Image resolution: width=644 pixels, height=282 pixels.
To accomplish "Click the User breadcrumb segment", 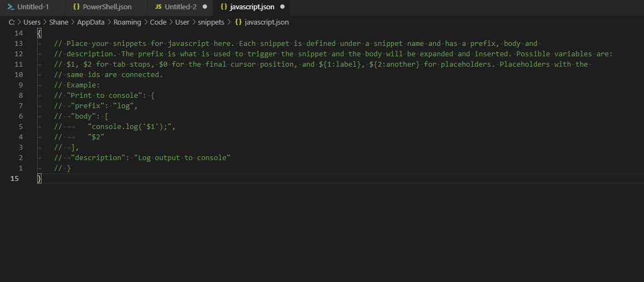I will click(182, 22).
